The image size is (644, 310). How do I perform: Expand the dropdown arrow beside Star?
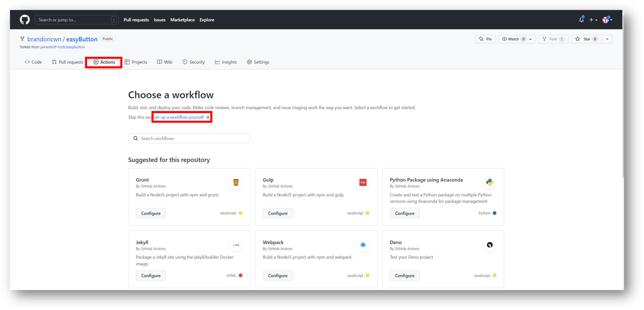tap(607, 39)
